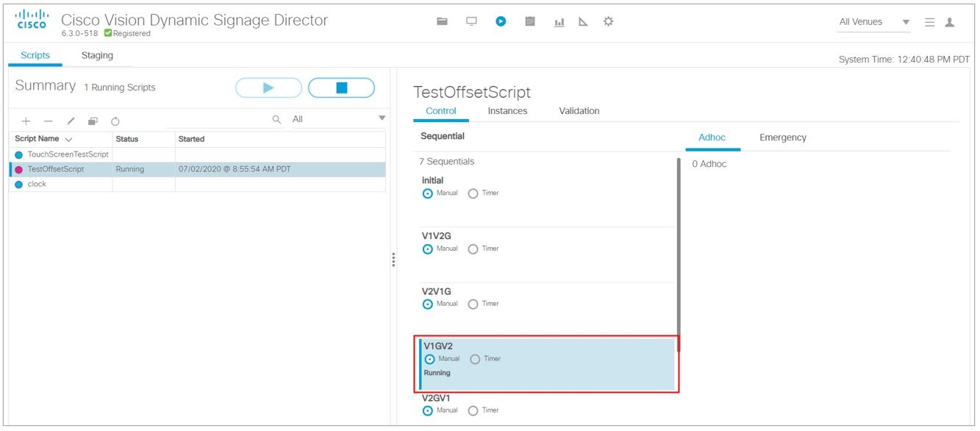Open the Control tab
Viewport: 980px width, 431px height.
(x=441, y=111)
